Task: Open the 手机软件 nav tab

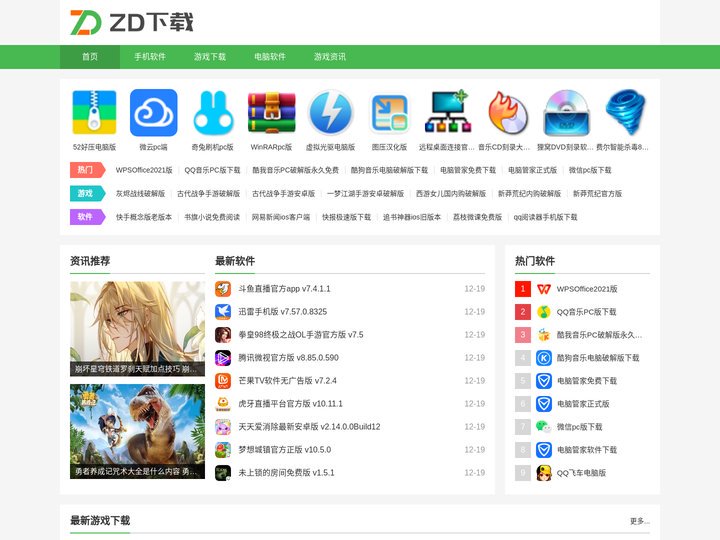Action: pos(150,57)
